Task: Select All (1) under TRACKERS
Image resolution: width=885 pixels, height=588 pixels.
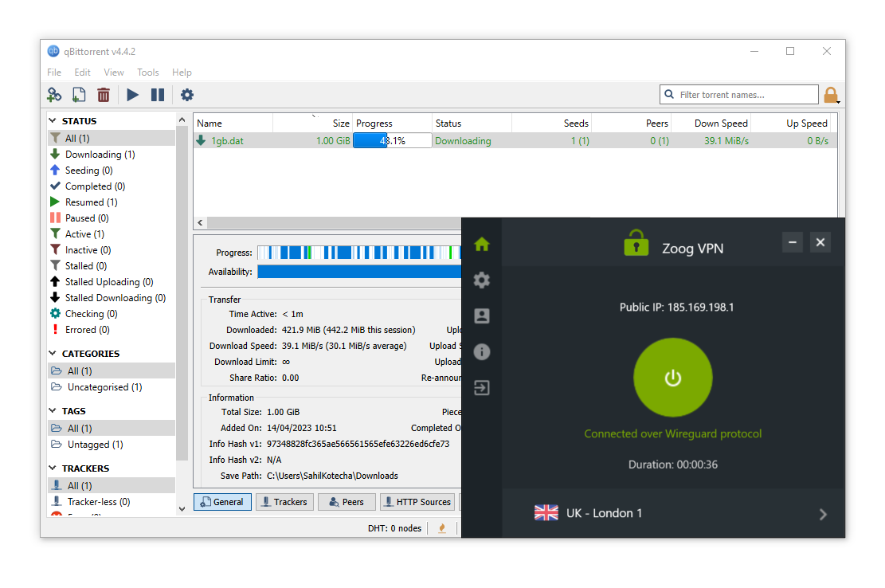Action: pyautogui.click(x=112, y=485)
